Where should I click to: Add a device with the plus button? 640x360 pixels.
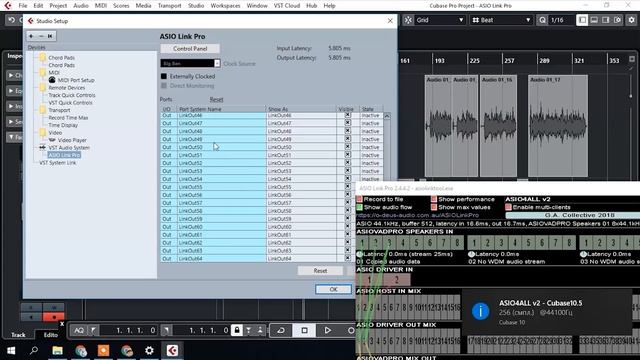pos(31,36)
